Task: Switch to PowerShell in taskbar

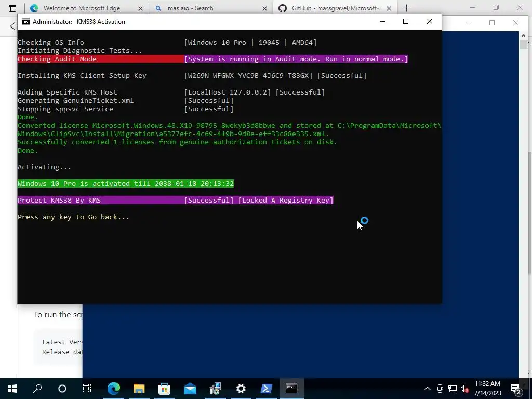Action: click(266, 388)
